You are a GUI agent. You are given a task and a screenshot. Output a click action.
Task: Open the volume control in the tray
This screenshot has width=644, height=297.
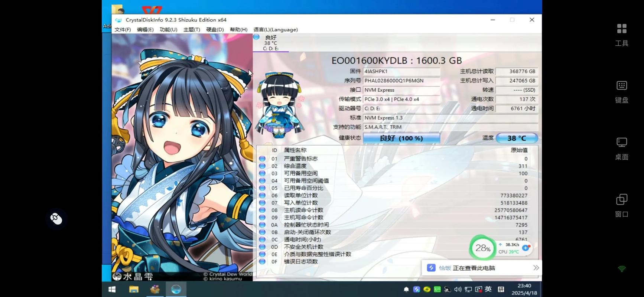pos(458,289)
